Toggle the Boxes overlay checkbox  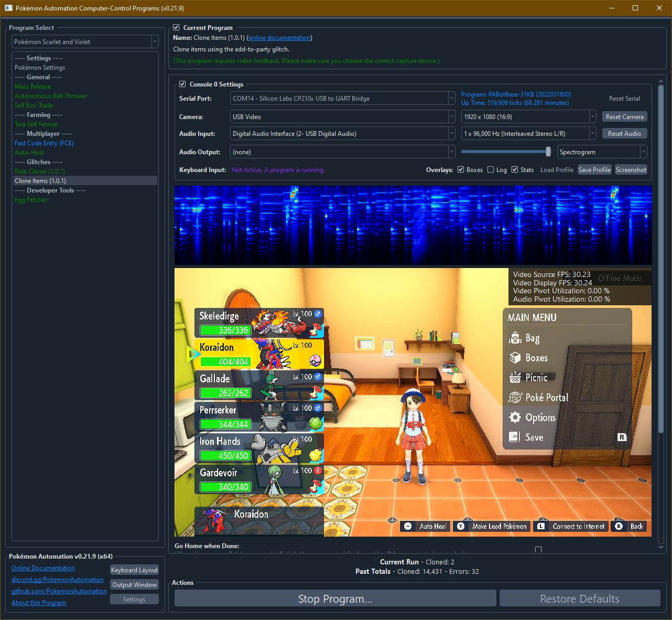[x=461, y=170]
